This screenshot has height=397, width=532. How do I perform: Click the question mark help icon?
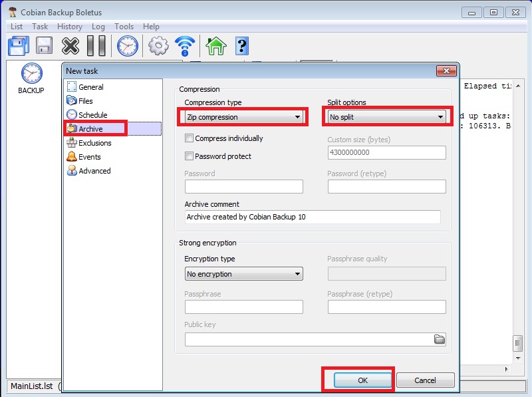coord(242,46)
